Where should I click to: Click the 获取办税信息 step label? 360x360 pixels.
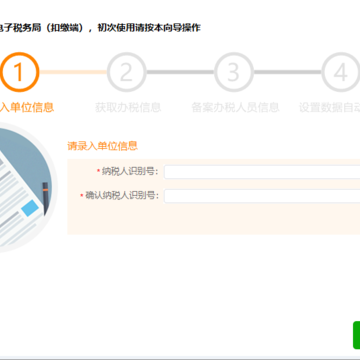pyautogui.click(x=128, y=107)
